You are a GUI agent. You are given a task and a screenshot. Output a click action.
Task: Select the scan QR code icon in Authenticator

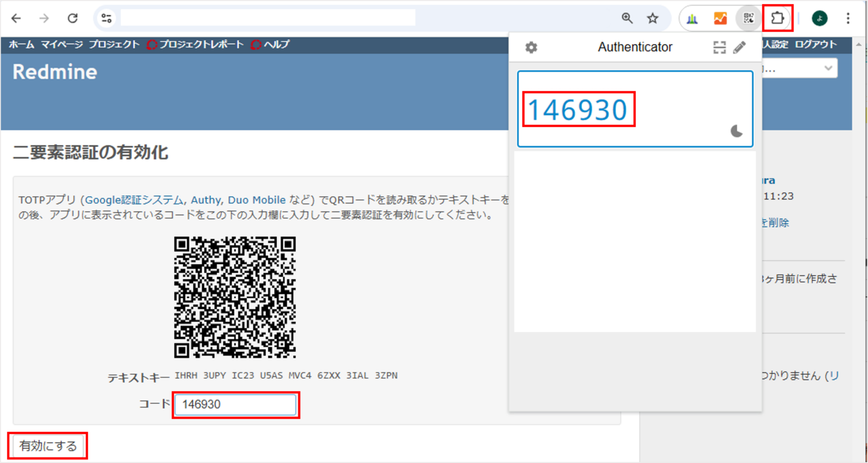pyautogui.click(x=719, y=47)
